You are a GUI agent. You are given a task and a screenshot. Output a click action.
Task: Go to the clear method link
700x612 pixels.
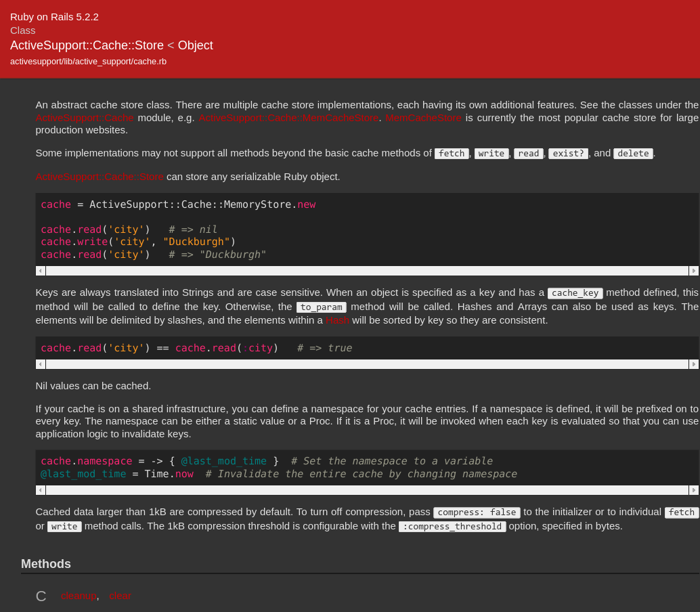point(120,596)
